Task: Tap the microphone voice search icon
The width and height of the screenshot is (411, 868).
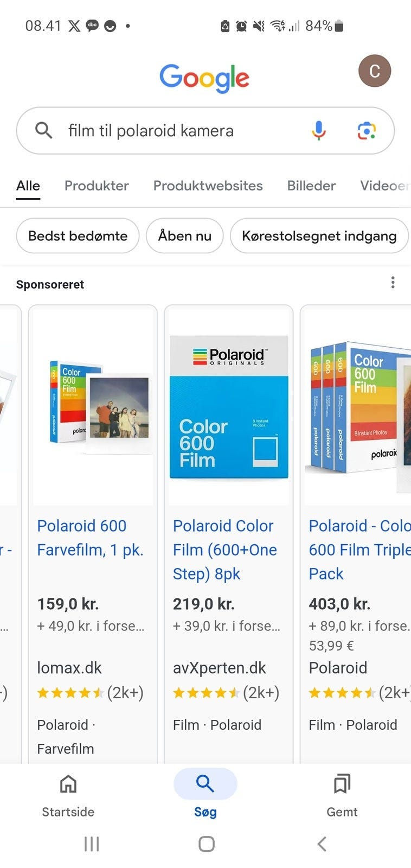Action: (x=319, y=131)
